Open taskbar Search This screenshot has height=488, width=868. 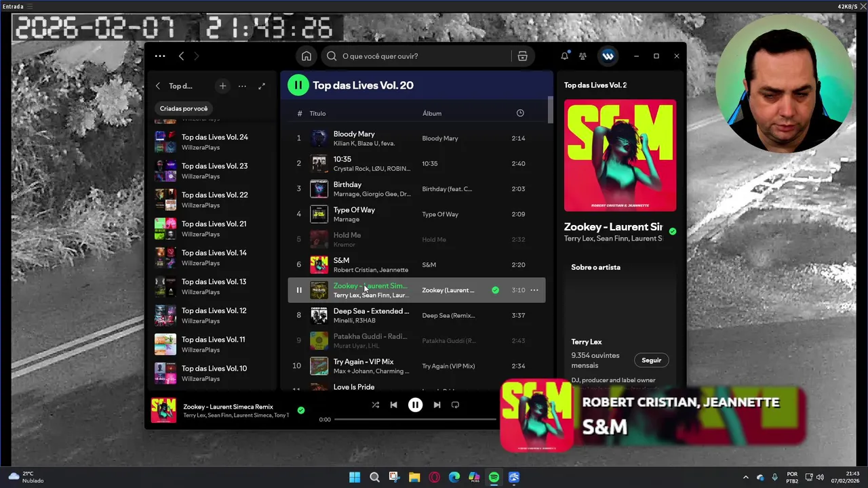coord(374,477)
